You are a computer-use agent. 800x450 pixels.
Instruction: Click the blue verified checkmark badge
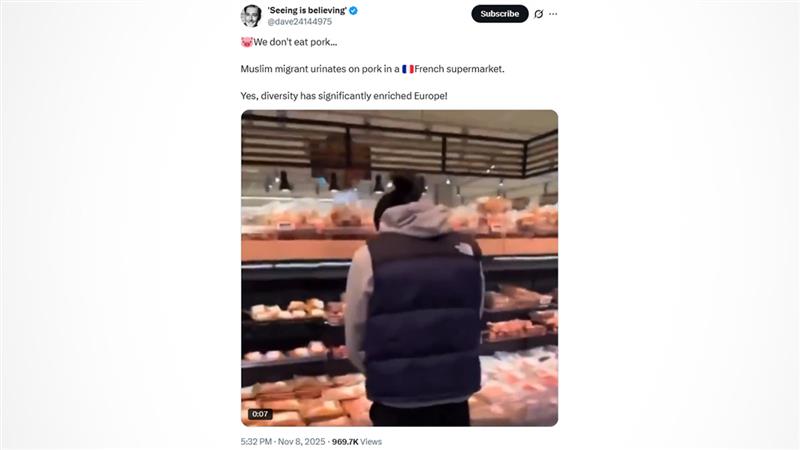(x=353, y=10)
